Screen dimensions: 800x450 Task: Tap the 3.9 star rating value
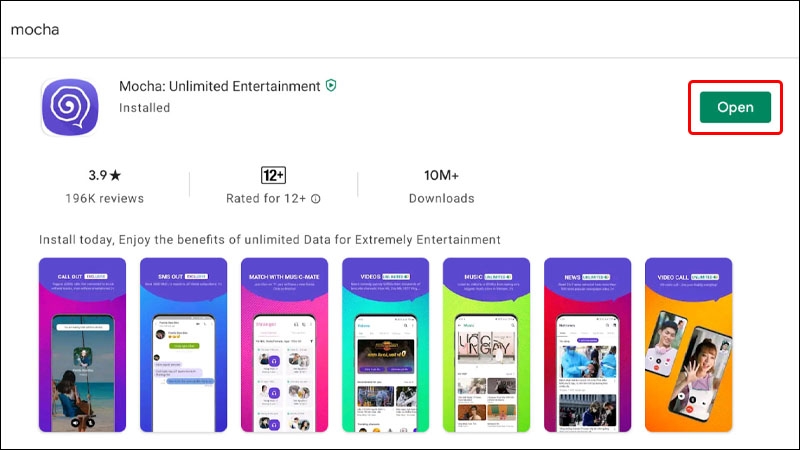coord(105,176)
